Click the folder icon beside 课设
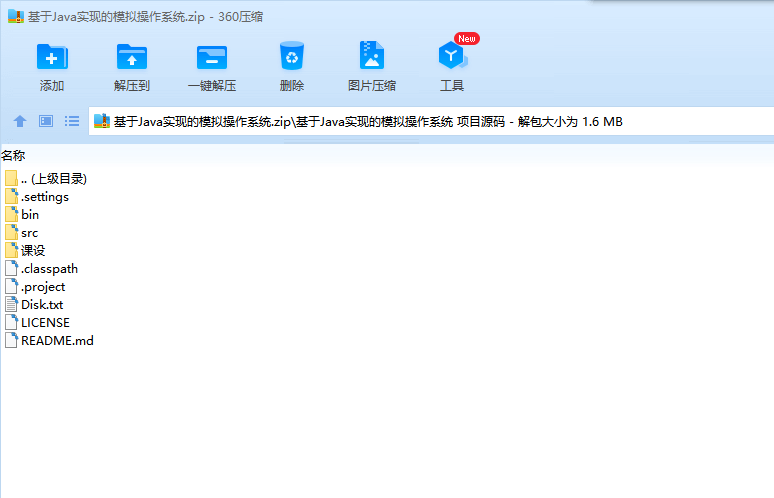 [x=11, y=250]
